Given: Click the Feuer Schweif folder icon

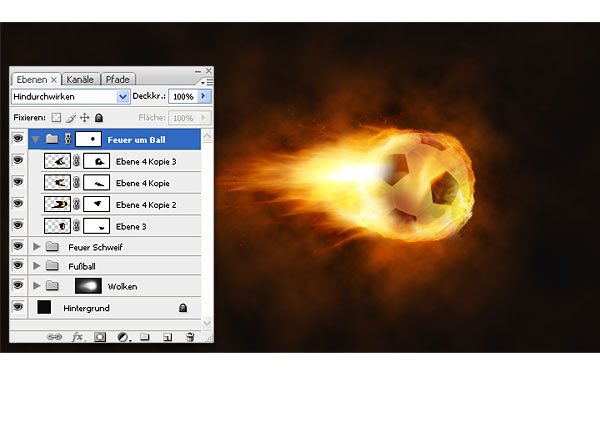Looking at the screenshot, I should tap(52, 247).
